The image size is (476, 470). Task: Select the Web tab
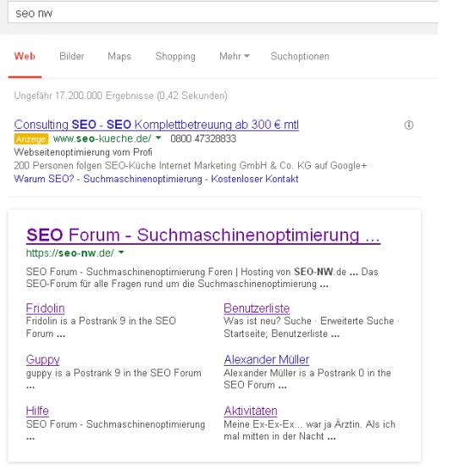25,57
